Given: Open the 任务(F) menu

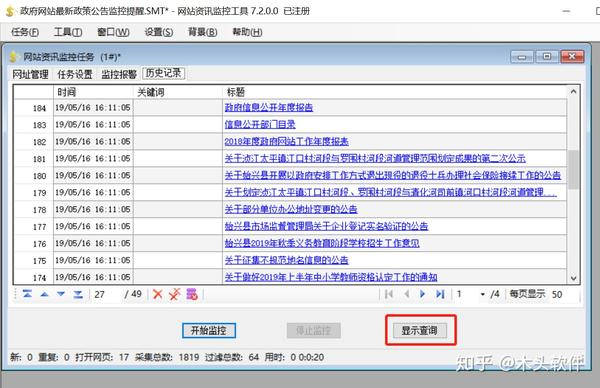Looking at the screenshot, I should click(x=25, y=32).
